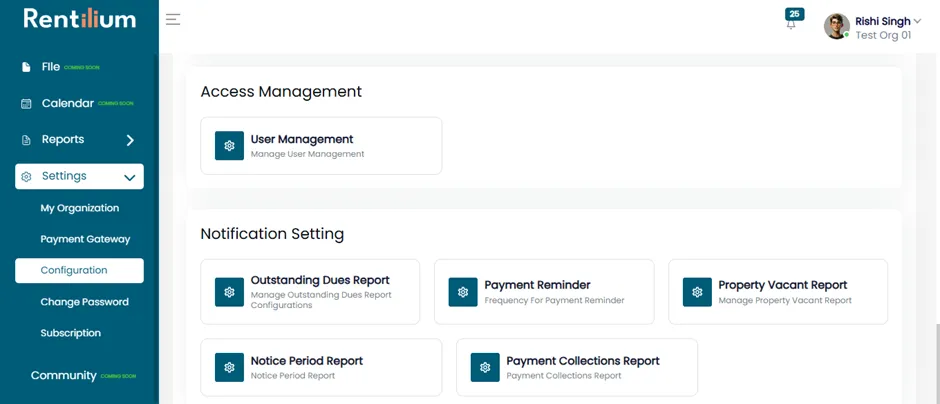
Task: Click 'Manage Outstanding Dues Report Configurations' text
Action: point(321,300)
